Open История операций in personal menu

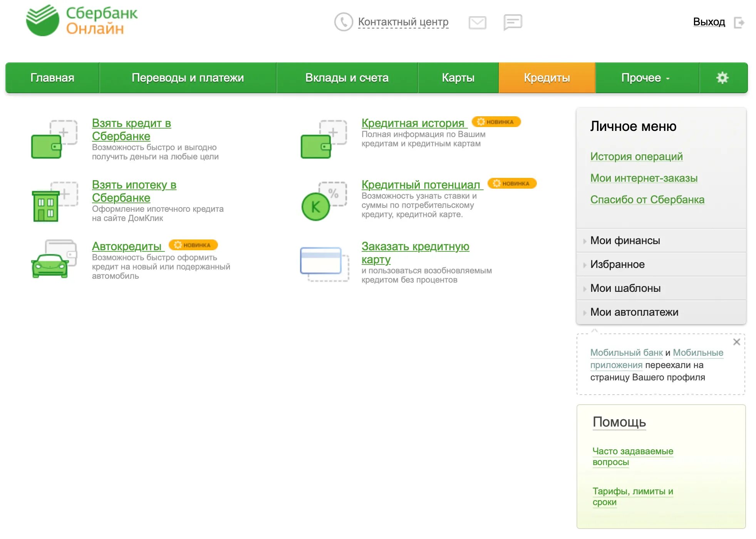coord(637,157)
